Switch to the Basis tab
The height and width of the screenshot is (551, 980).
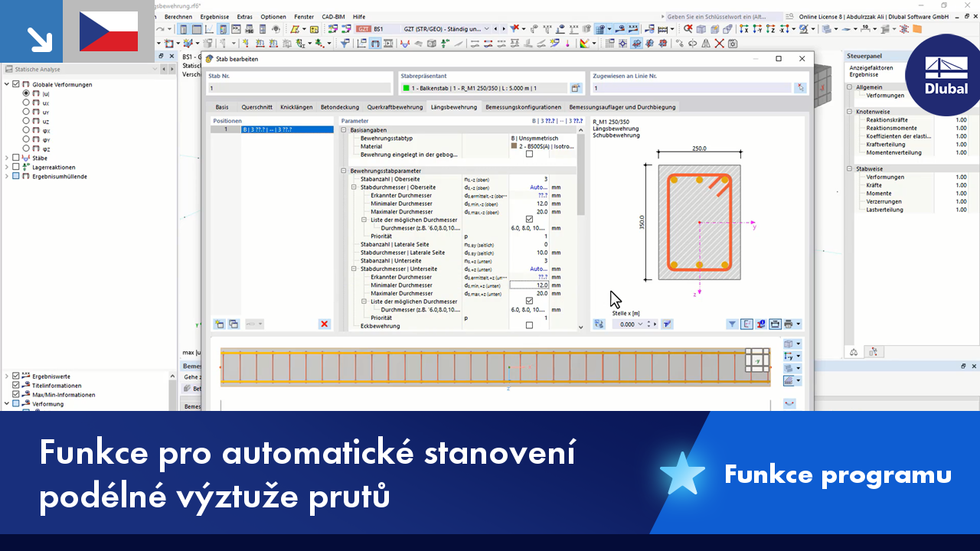pos(221,107)
